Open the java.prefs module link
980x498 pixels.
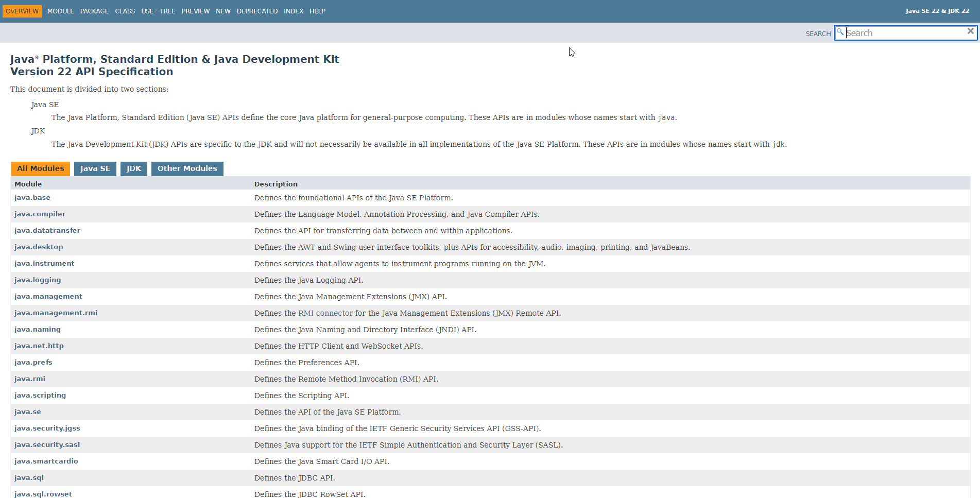click(x=33, y=363)
